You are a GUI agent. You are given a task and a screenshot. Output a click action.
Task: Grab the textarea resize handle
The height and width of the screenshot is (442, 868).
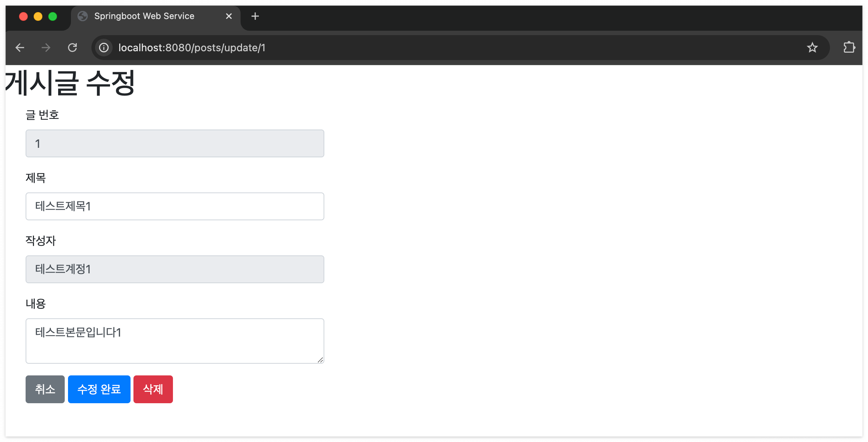pos(320,360)
